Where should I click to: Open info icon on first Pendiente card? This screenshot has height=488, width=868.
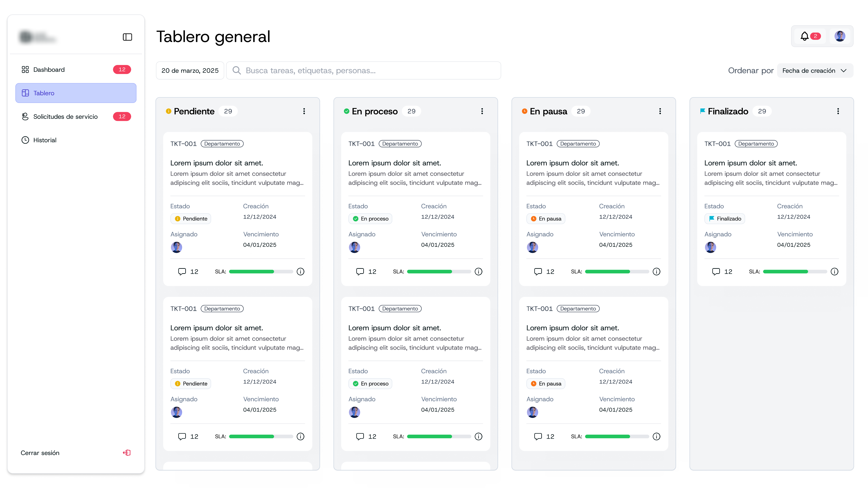point(300,272)
